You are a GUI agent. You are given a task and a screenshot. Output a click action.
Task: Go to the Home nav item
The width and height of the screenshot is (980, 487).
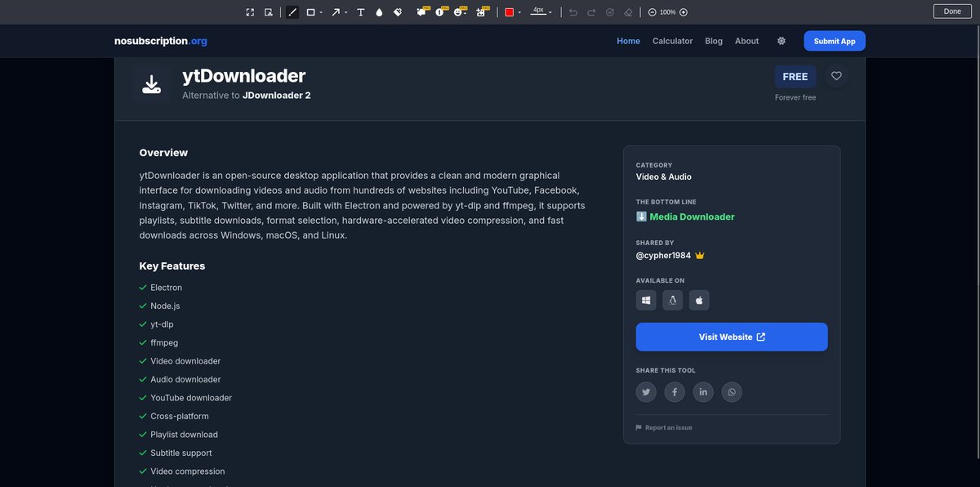[x=629, y=41]
